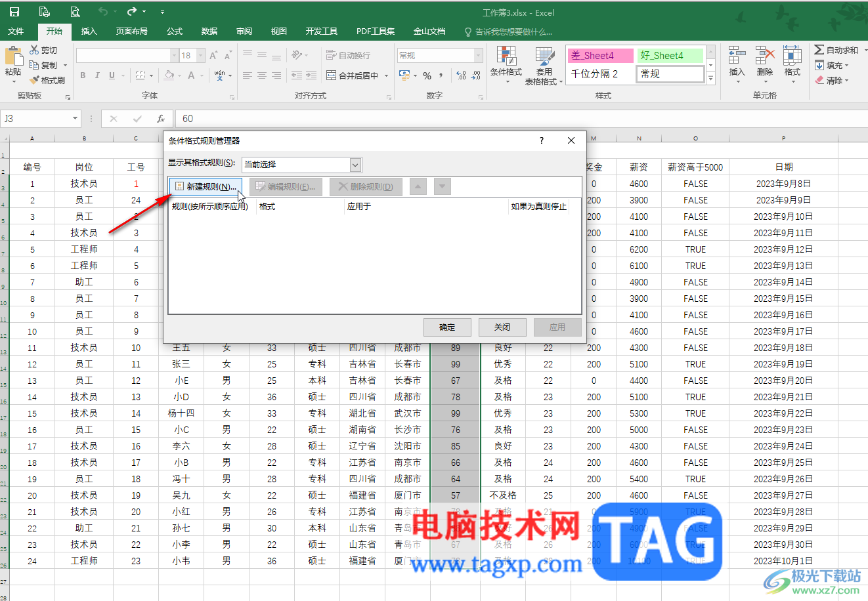Switch to the 插入 Insert tab
The image size is (868, 601).
(x=89, y=31)
